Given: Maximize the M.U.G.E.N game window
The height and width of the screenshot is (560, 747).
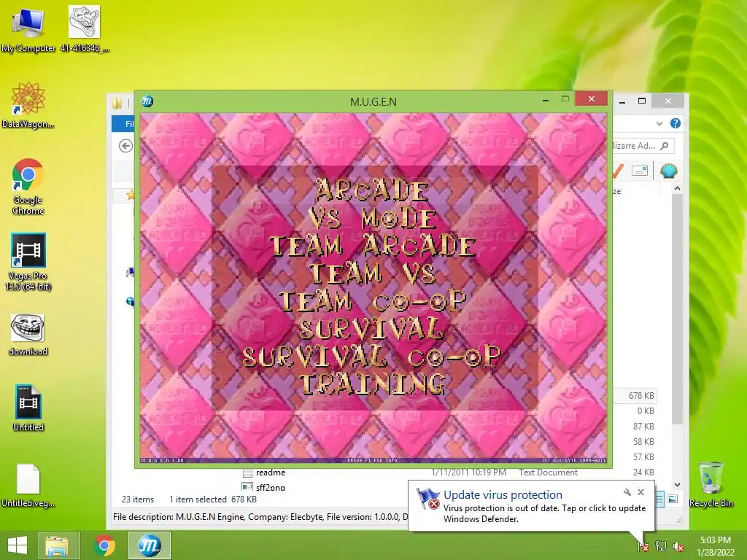Looking at the screenshot, I should click(565, 99).
